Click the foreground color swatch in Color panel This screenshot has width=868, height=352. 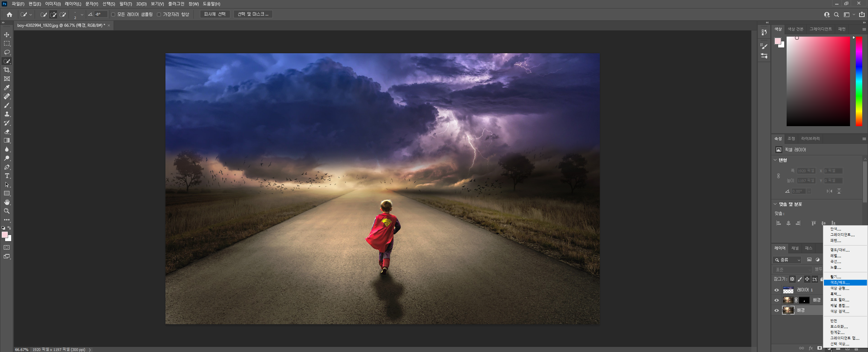coord(778,41)
